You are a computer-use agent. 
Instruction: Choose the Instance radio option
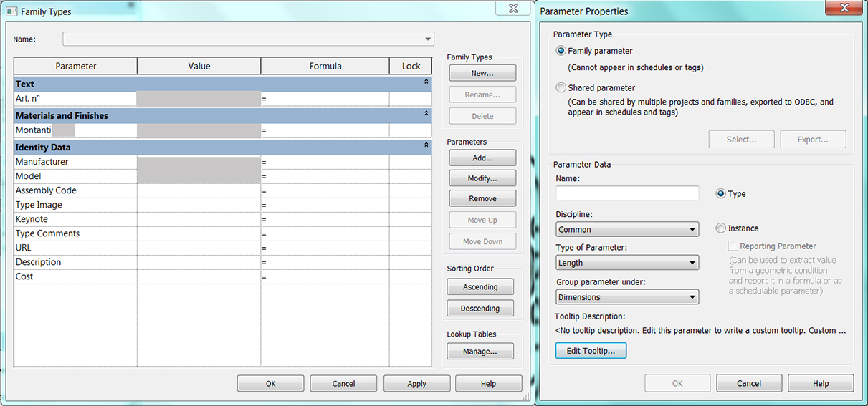point(720,228)
